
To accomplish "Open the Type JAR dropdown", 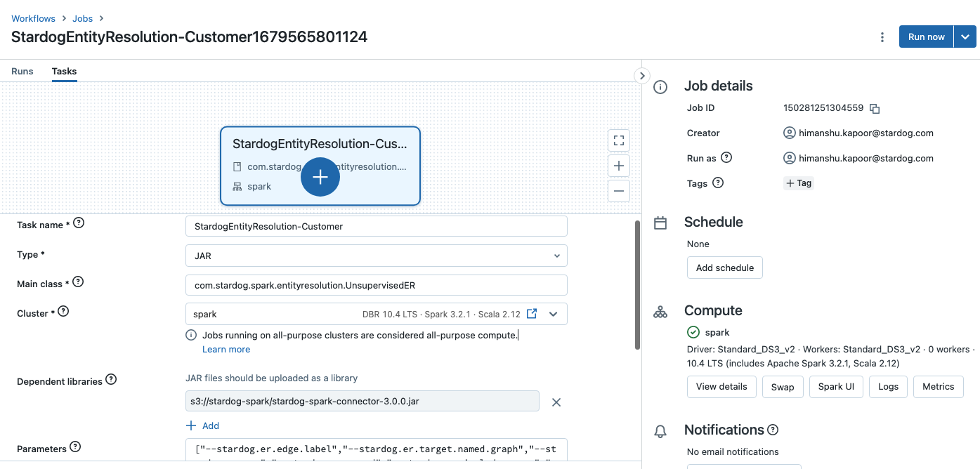I will click(376, 256).
